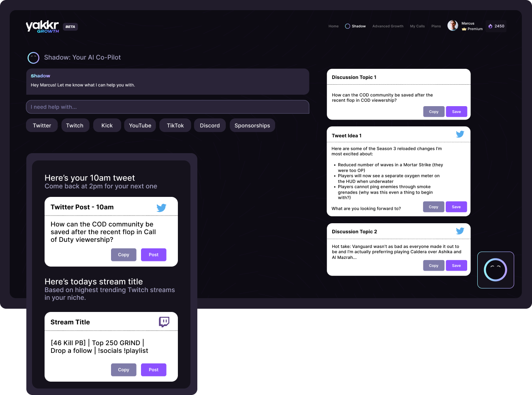Select the Twitter topic chip

(42, 126)
